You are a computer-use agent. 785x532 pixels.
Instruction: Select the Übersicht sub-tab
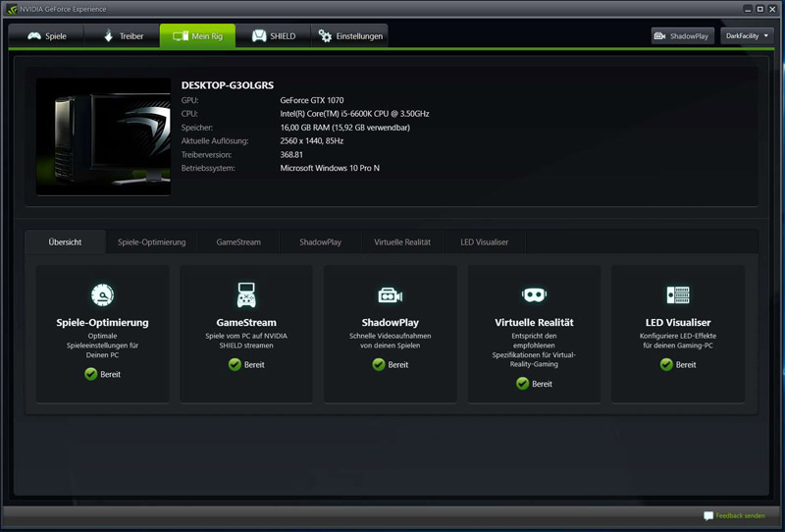(65, 242)
